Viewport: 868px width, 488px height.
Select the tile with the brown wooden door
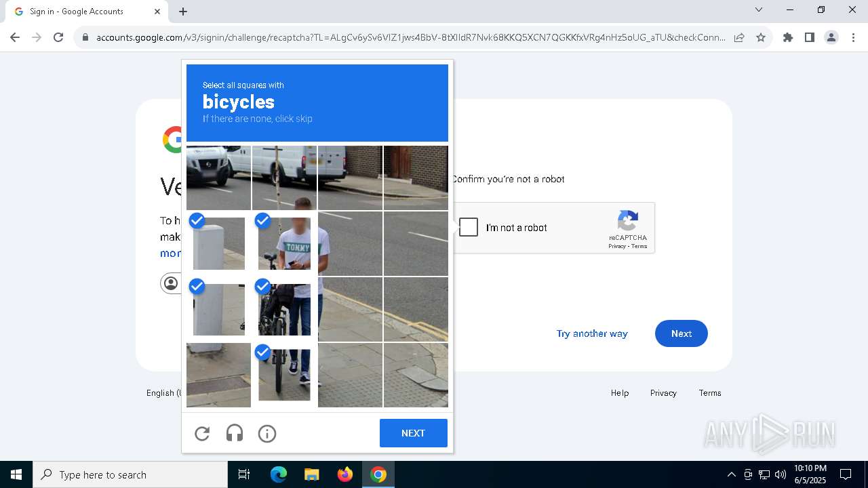point(416,178)
